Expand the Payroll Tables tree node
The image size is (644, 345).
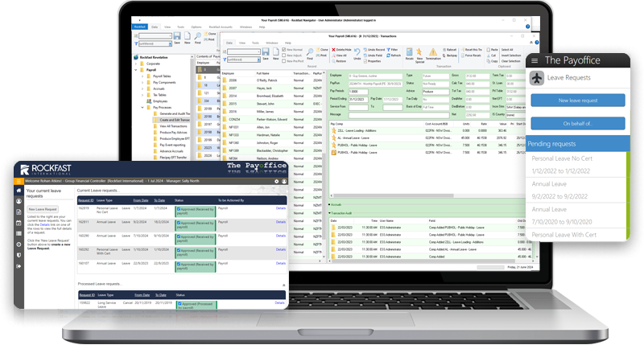tap(142, 76)
